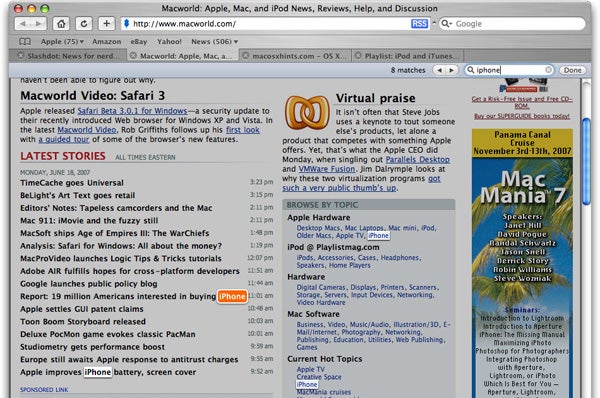
Task: Open the Deluxe PocMon game story
Action: [x=108, y=334]
